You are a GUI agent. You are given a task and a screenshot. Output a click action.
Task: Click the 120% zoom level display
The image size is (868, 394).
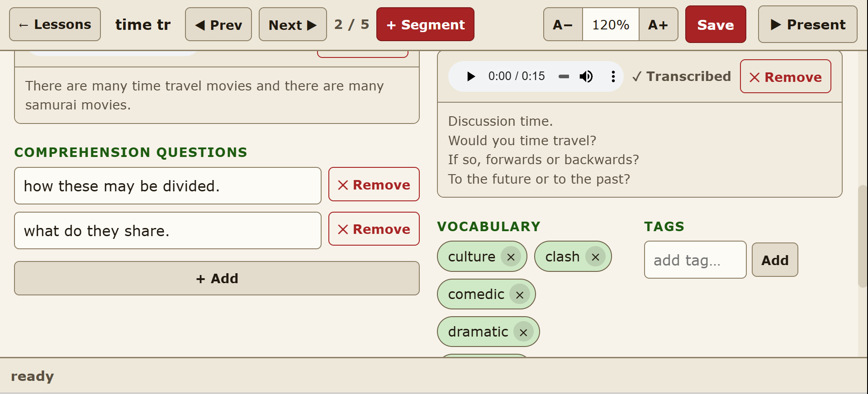tap(611, 24)
